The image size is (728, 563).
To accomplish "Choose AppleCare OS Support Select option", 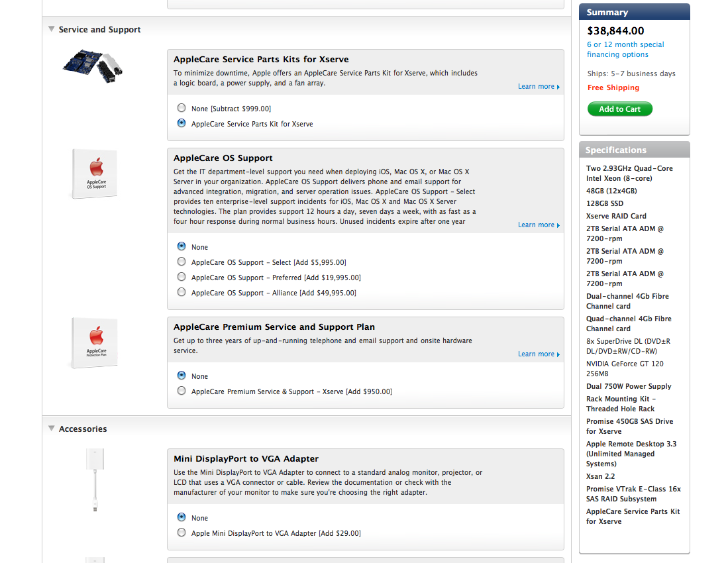I will 182,262.
